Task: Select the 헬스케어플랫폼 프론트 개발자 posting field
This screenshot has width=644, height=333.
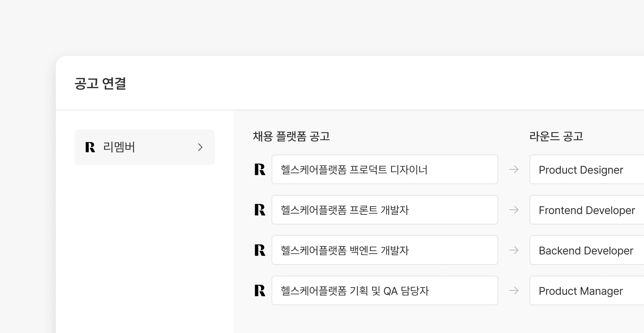Action: click(x=385, y=210)
